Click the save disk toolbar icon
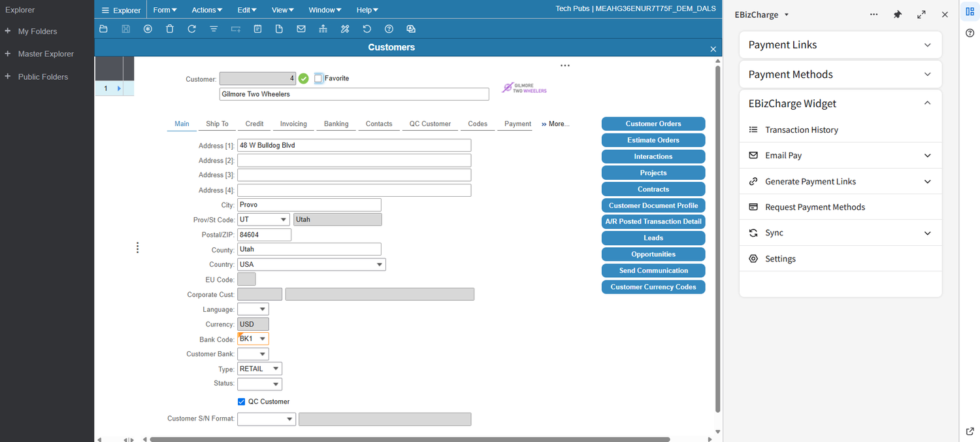This screenshot has width=980, height=442. tap(126, 29)
